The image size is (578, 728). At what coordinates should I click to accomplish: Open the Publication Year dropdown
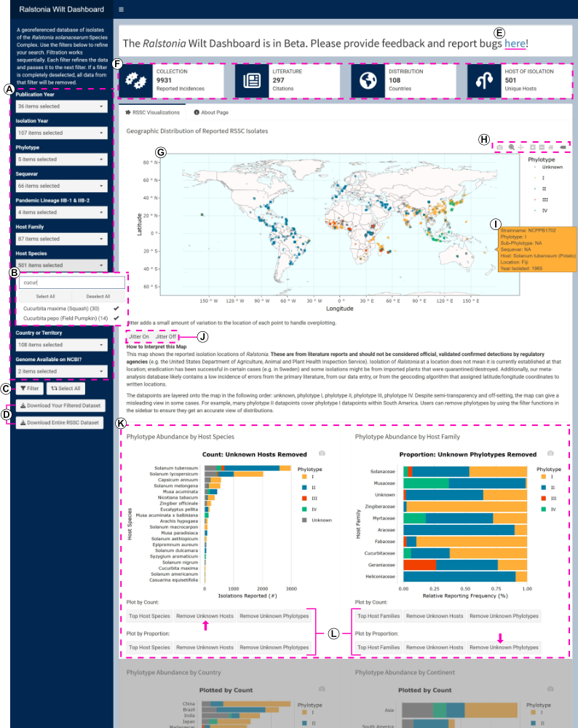[x=61, y=107]
